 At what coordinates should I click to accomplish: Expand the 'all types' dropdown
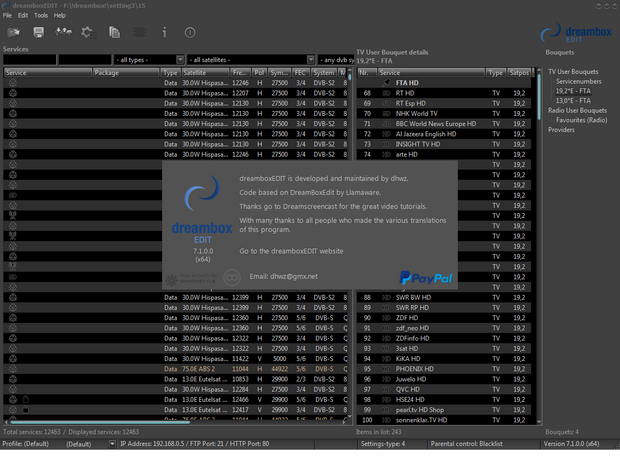click(180, 60)
